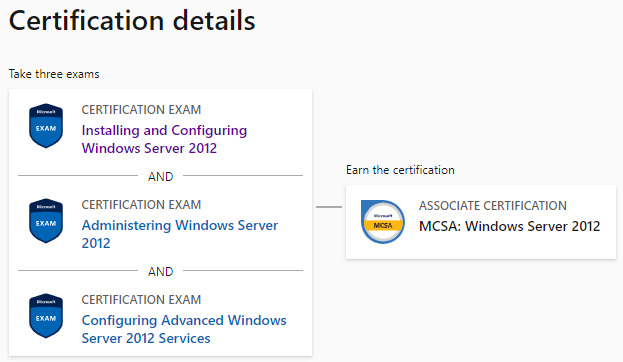Screen dimensions: 623x362
Task: Click CERTIFICATION EXAM label above Configuring Advanced
Action: tap(141, 299)
